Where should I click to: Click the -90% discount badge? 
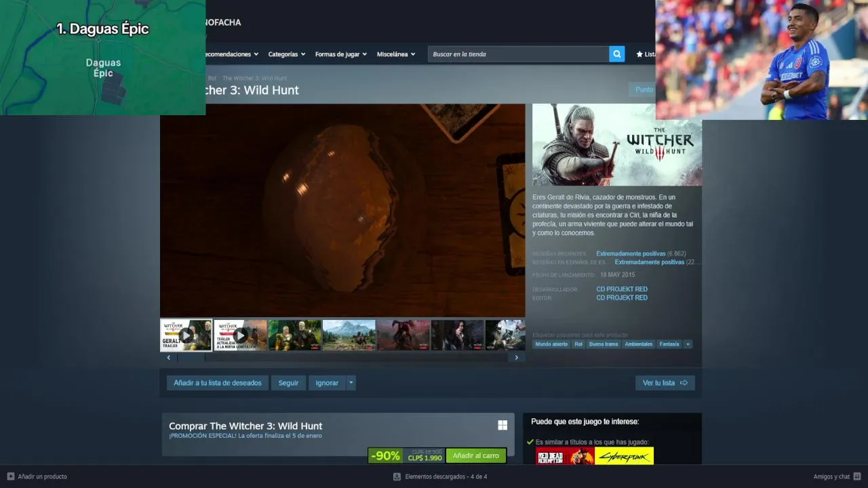click(385, 455)
